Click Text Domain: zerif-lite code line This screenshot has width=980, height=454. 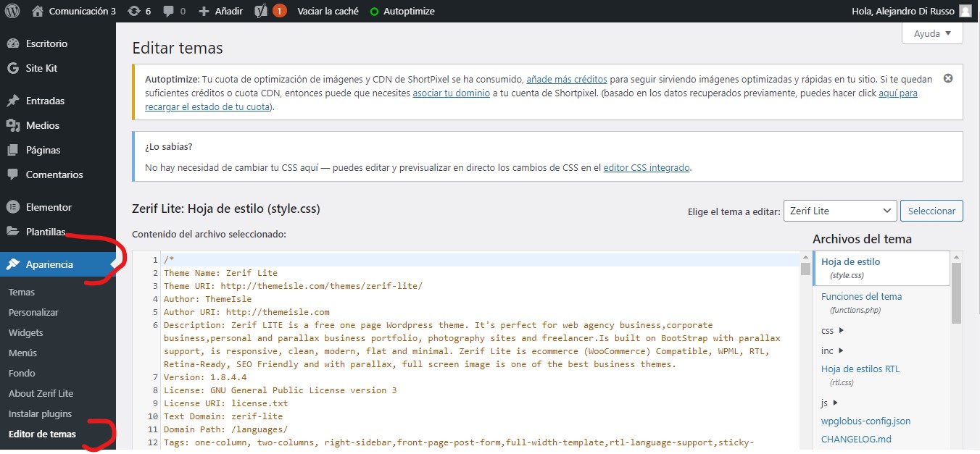(223, 416)
